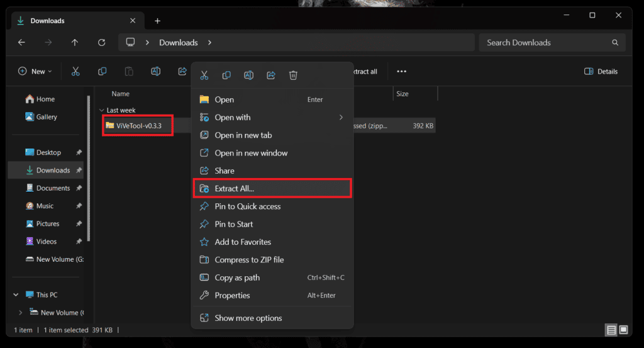
Task: Collapse the This PC tree node
Action: [16, 295]
